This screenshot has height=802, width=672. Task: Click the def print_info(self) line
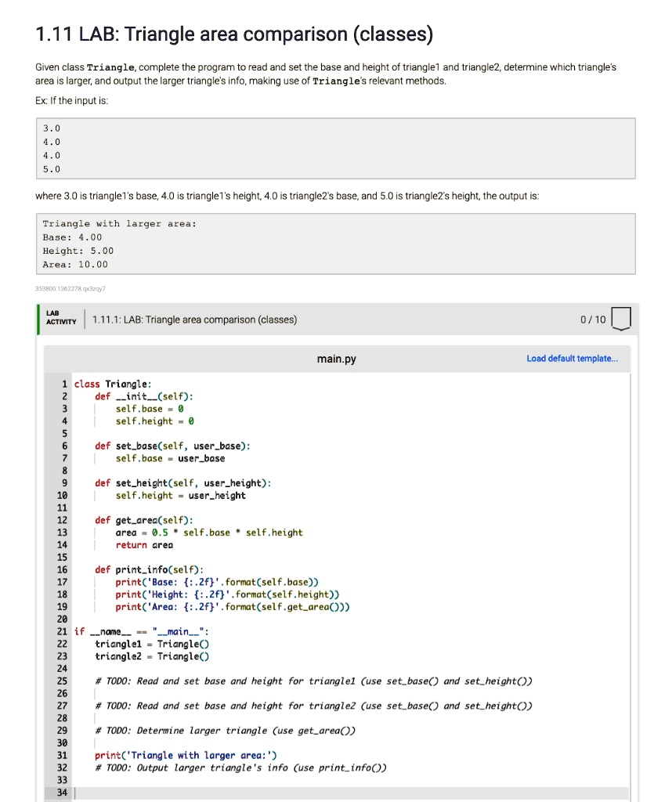coord(149,569)
